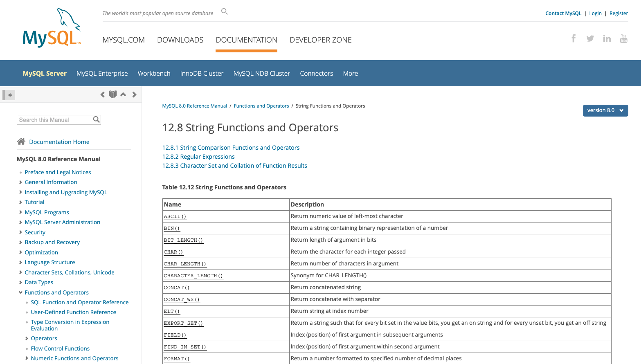Click the Contact MySQL link
Image resolution: width=641 pixels, height=364 pixels.
[563, 13]
